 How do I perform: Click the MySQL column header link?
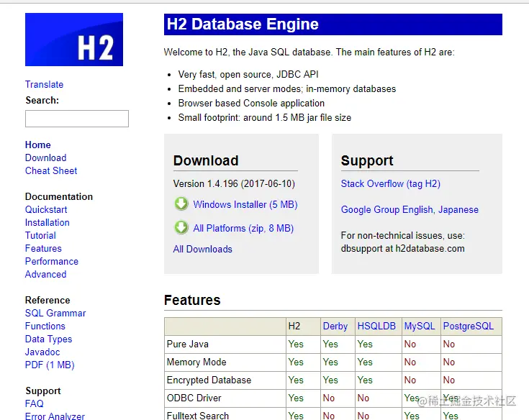[420, 326]
